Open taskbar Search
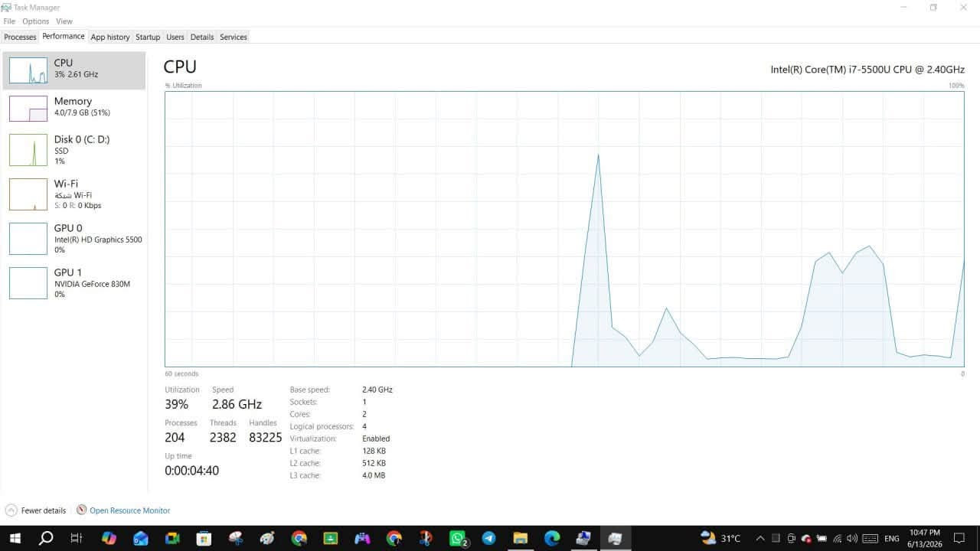Image resolution: width=980 pixels, height=551 pixels. click(46, 538)
